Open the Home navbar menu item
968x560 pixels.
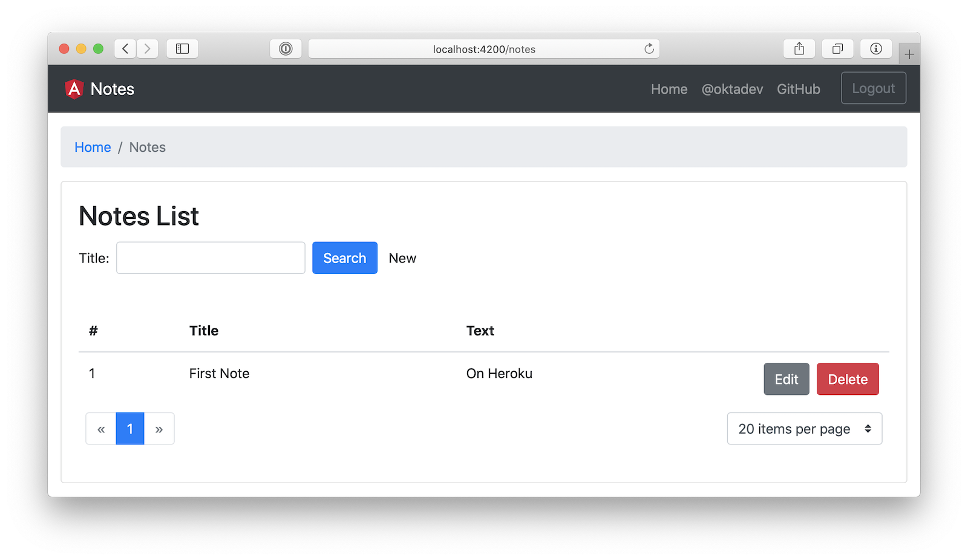669,89
